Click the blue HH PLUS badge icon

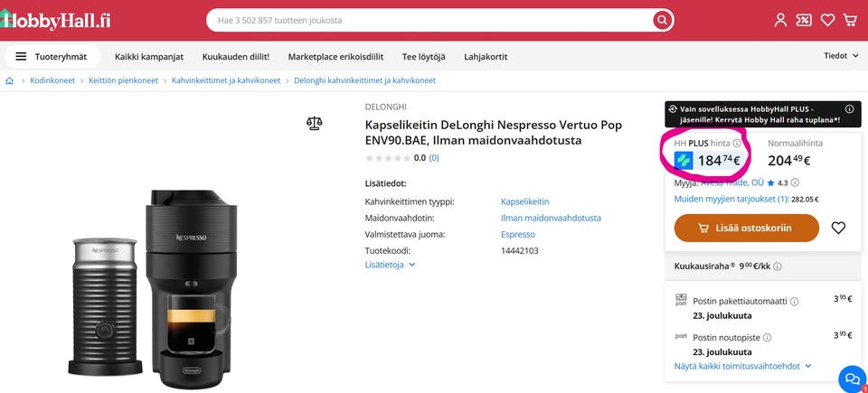684,161
